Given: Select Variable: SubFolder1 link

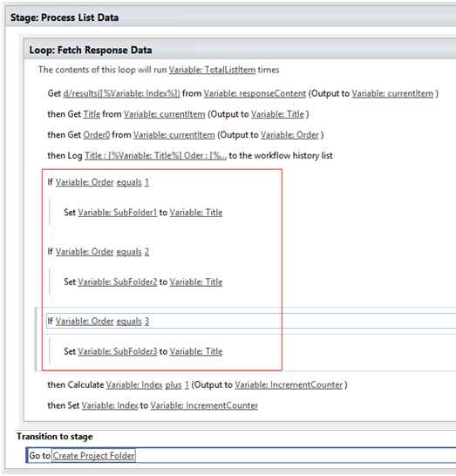Looking at the screenshot, I should pyautogui.click(x=118, y=213).
